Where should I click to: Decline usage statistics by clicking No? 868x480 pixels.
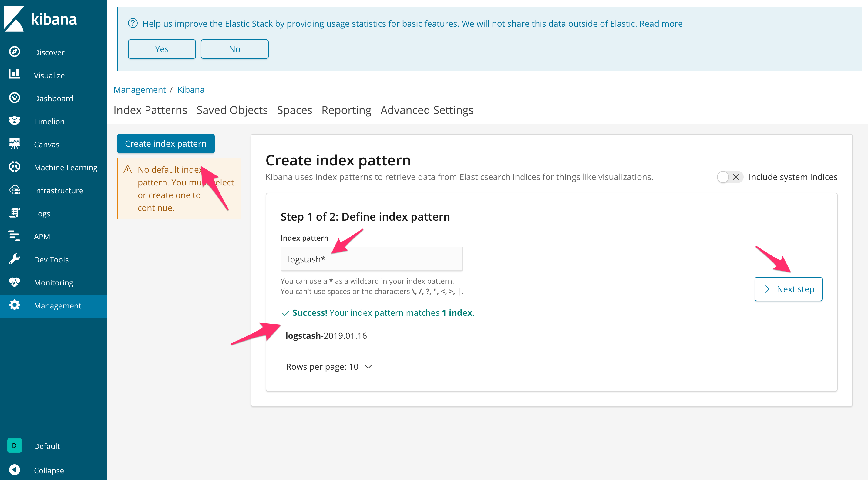(x=234, y=49)
